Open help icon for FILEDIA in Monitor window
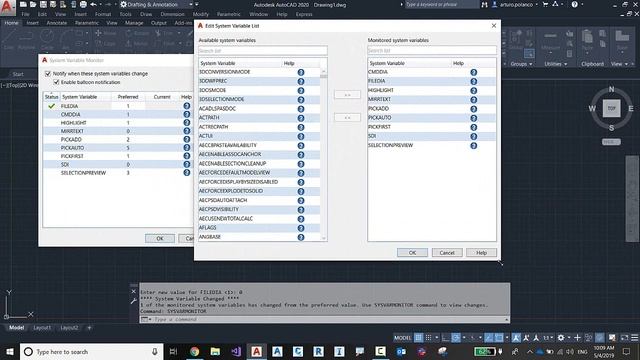640x360 pixels. (187, 106)
